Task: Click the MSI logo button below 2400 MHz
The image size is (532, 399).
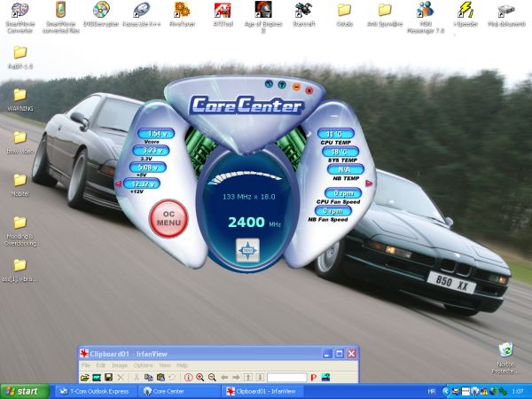Action: point(246,249)
